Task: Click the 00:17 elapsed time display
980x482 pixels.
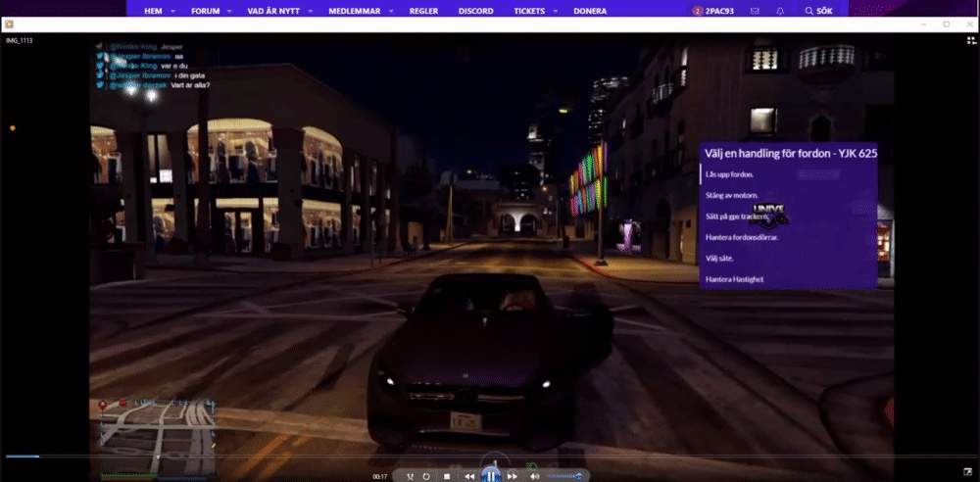Action: 380,476
